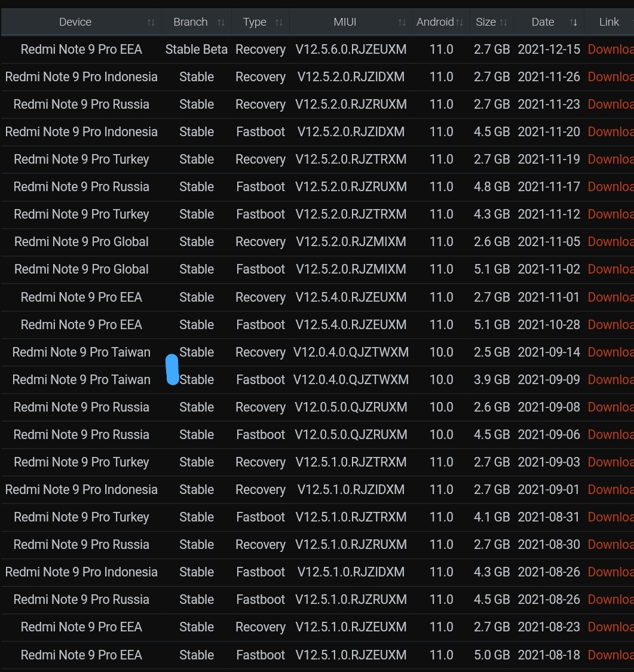Click the '2021-11-17' date cell
Image resolution: width=634 pixels, height=672 pixels.
pos(549,186)
